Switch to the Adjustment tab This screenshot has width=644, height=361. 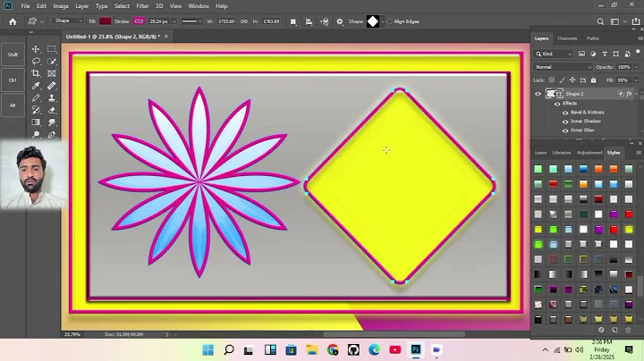click(x=589, y=153)
